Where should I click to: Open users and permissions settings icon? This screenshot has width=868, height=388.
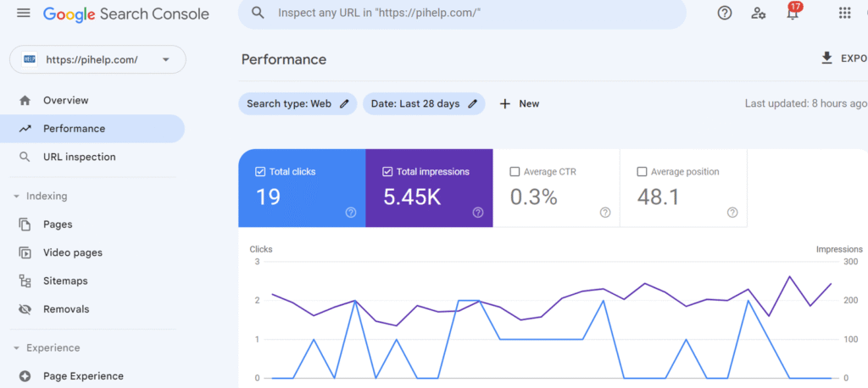point(759,14)
